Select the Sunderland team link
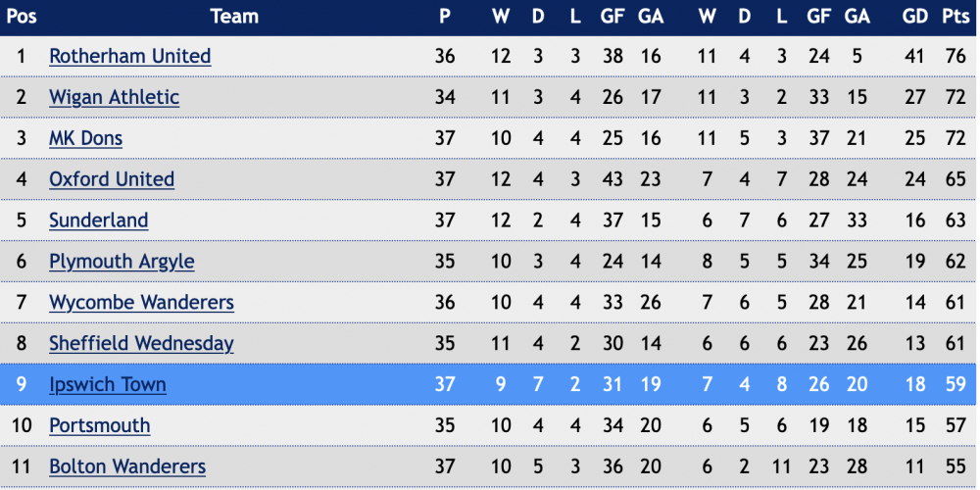Screen dimensions: 980x490 99,220
